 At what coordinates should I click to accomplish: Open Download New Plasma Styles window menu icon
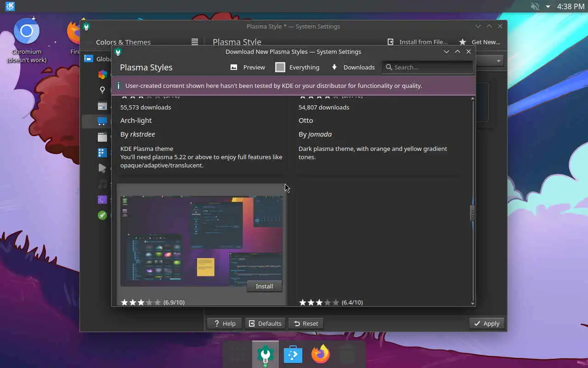[118, 52]
